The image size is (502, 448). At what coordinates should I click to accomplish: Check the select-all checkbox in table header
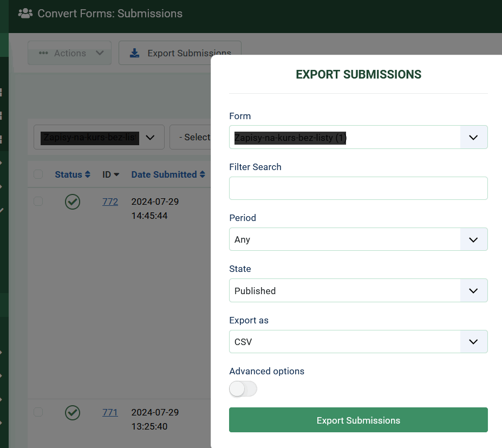pos(38,174)
